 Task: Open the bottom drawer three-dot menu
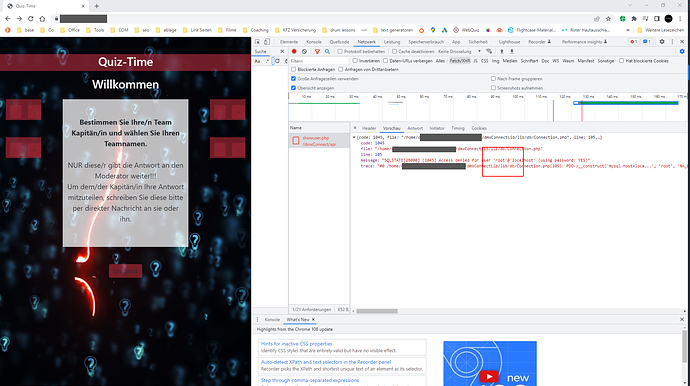pyautogui.click(x=258, y=320)
